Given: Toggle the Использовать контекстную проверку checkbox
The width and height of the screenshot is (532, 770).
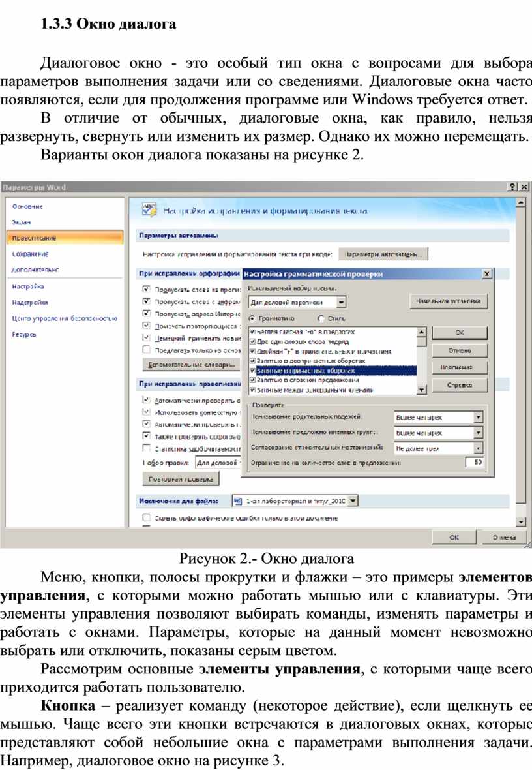Looking at the screenshot, I should click(146, 412).
